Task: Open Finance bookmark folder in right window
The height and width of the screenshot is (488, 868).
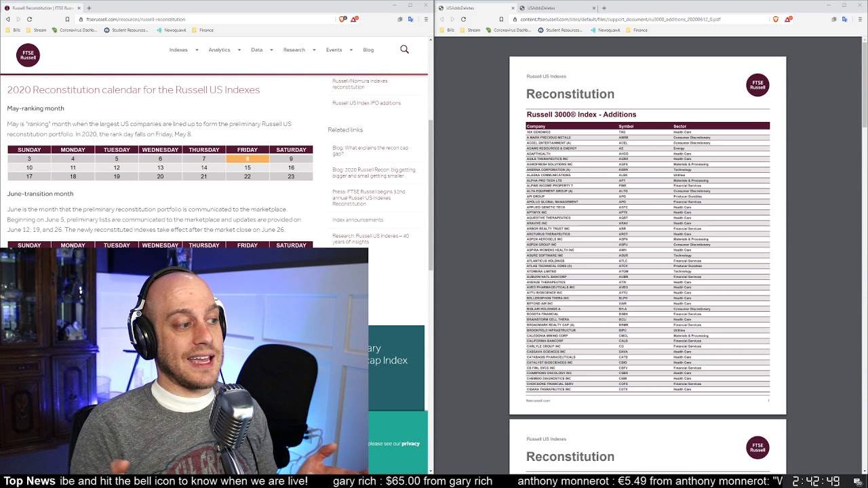Action: click(x=636, y=30)
